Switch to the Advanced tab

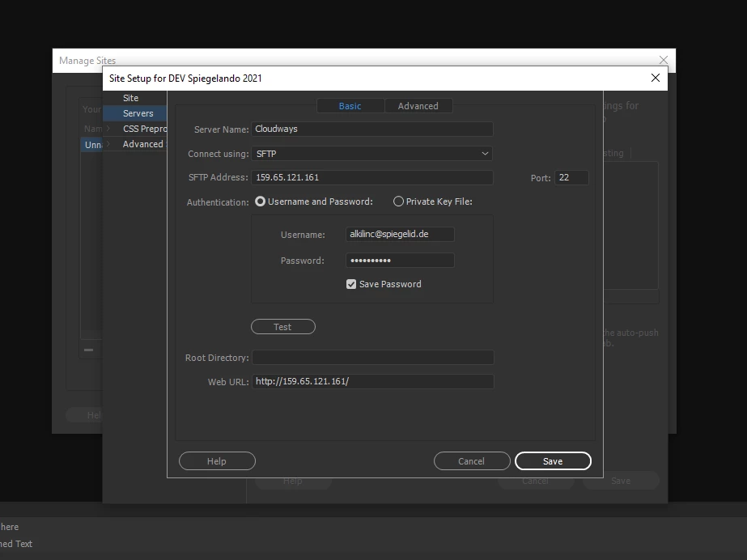pyautogui.click(x=418, y=106)
